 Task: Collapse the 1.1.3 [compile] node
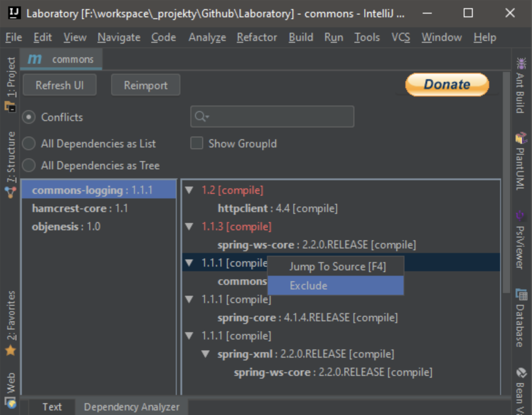coord(189,227)
